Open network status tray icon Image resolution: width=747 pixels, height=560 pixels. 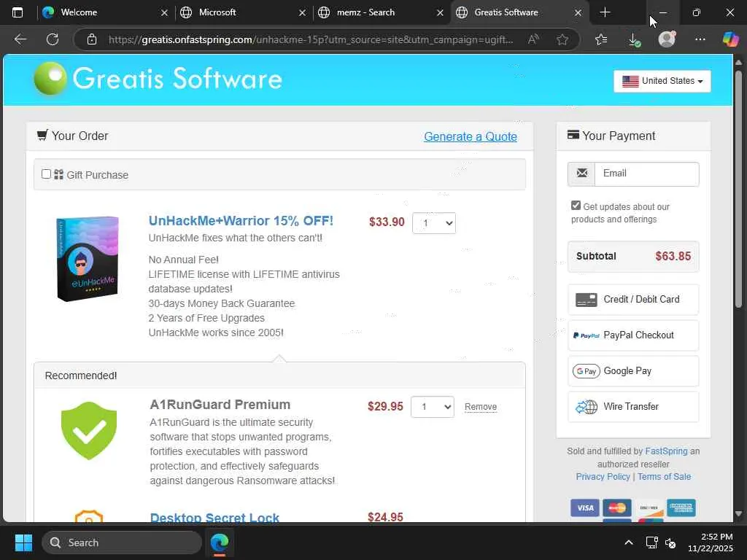[651, 542]
